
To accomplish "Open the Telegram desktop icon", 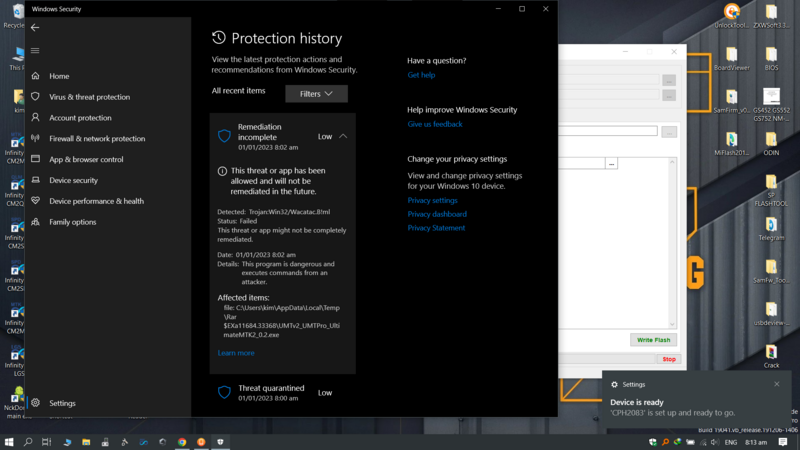I will [x=771, y=229].
